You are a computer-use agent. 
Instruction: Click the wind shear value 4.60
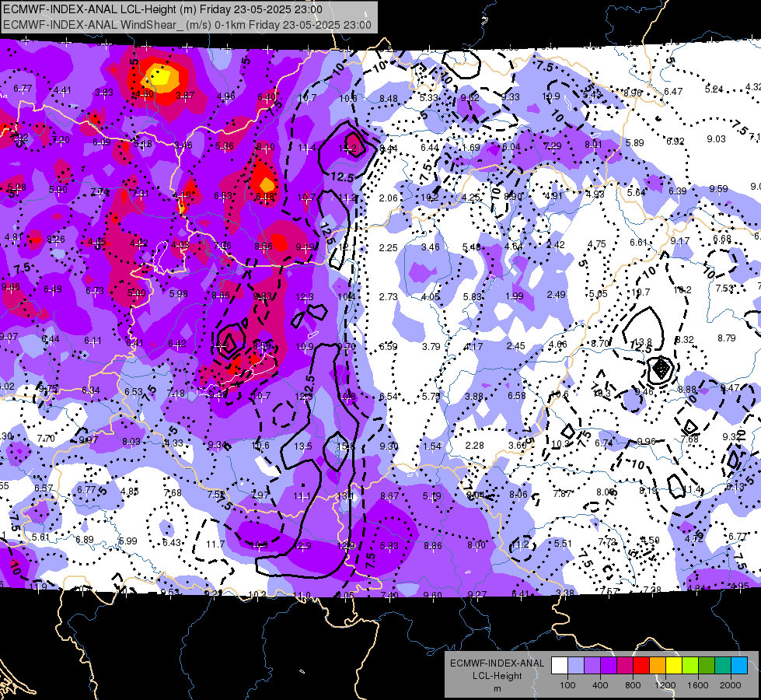click(145, 94)
